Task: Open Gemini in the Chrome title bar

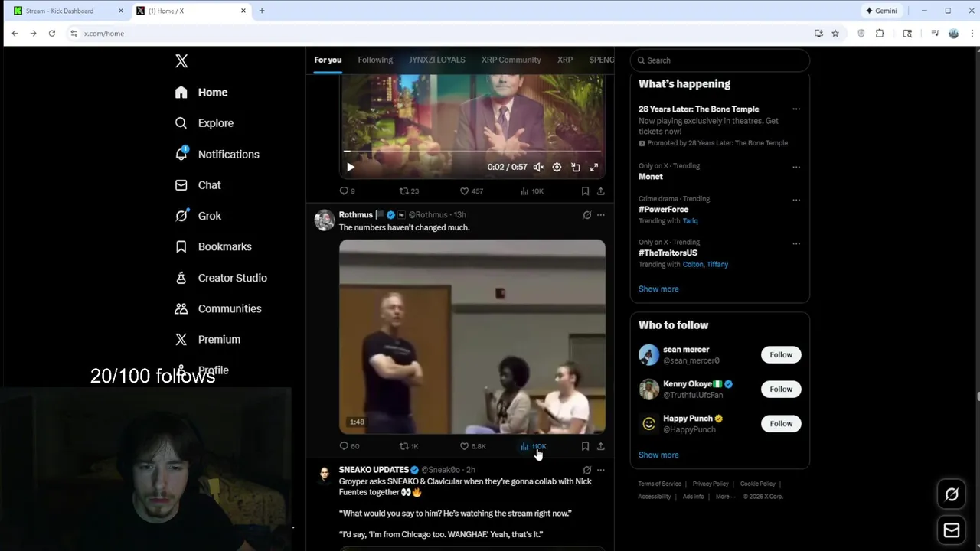Action: point(880,11)
